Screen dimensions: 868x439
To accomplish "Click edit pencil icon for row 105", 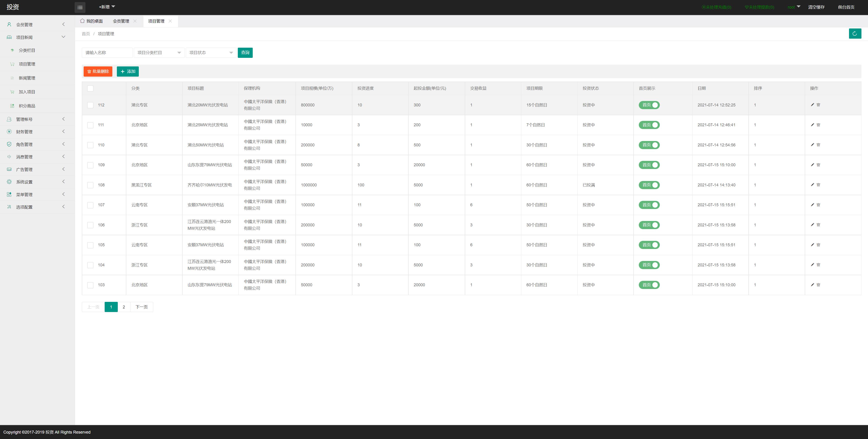I will [812, 245].
